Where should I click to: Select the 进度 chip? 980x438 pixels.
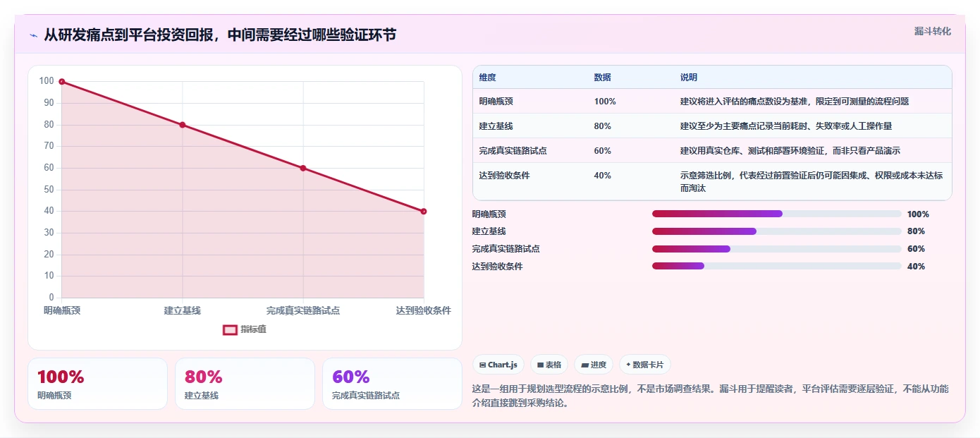(x=594, y=365)
